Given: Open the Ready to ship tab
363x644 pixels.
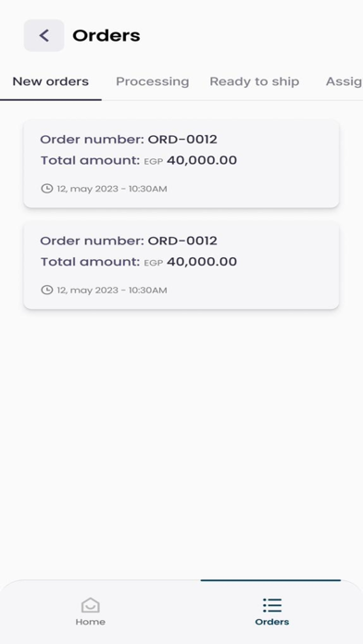Looking at the screenshot, I should point(255,81).
